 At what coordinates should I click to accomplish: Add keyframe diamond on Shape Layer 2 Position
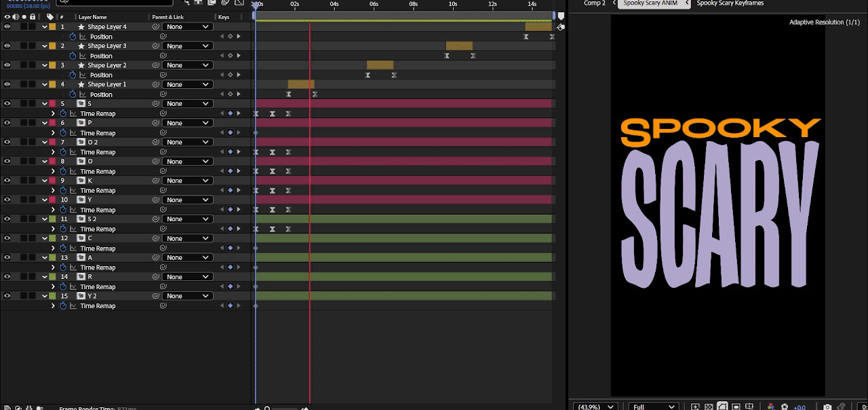pyautogui.click(x=230, y=75)
